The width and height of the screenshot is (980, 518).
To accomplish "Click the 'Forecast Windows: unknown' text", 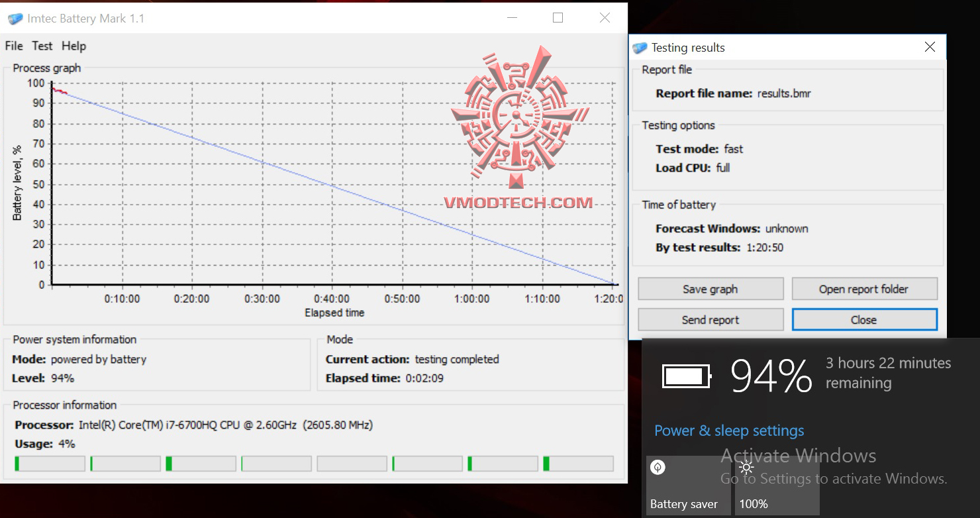I will (x=732, y=229).
